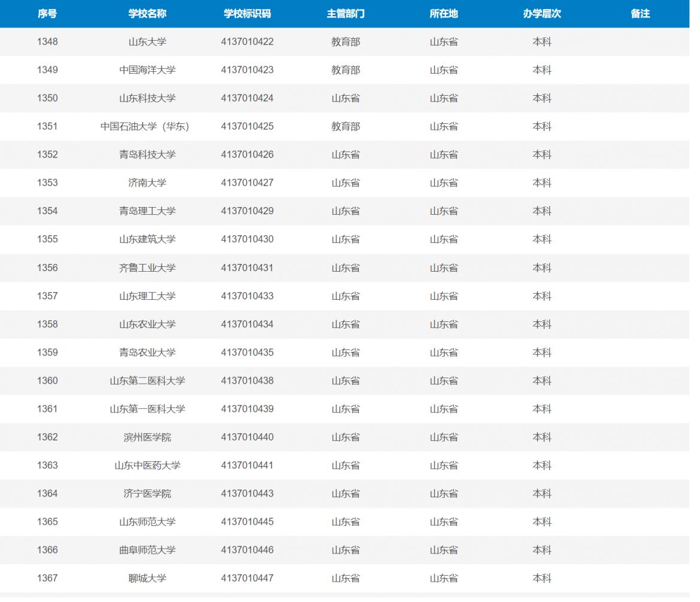Click the 序号 column header

coord(47,14)
